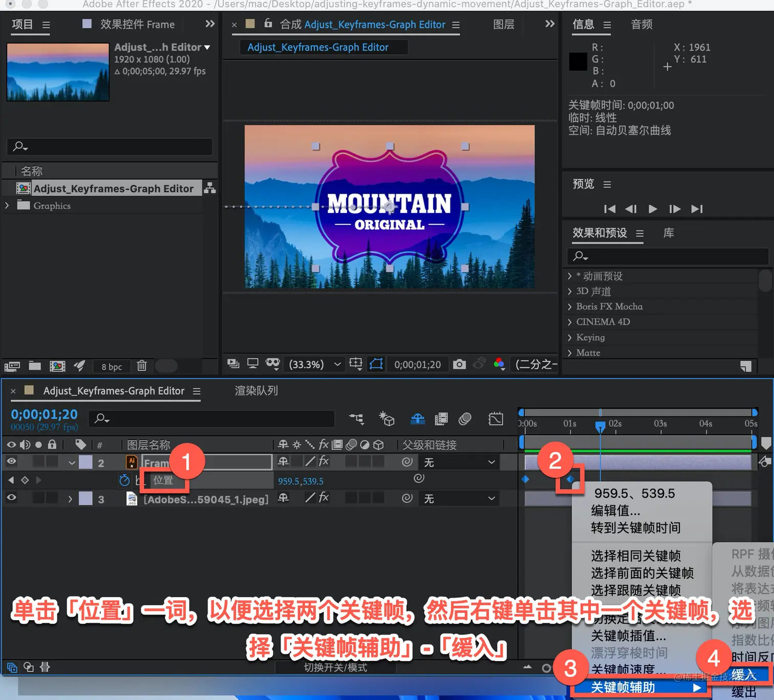Toggle the Layer Switches pane at timeline bottom
This screenshot has height=700, width=774.
coord(12,667)
